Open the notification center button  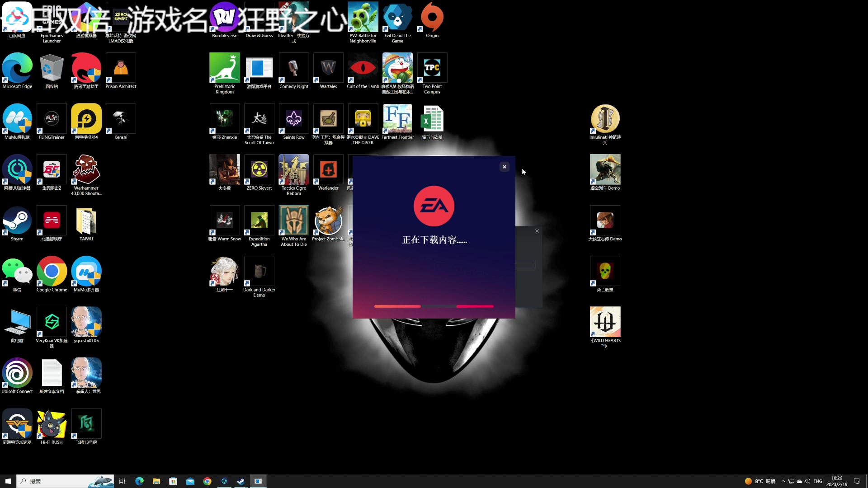coord(857,481)
